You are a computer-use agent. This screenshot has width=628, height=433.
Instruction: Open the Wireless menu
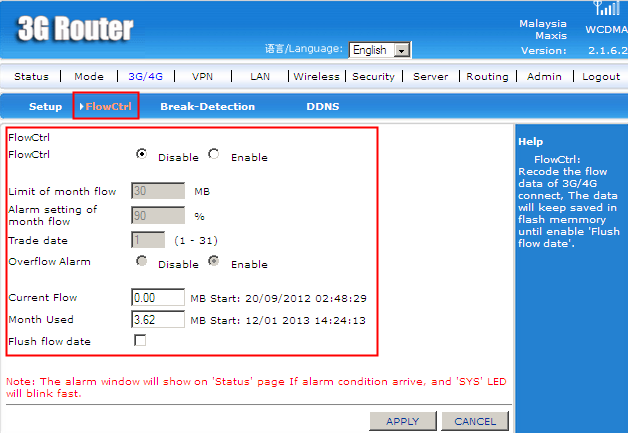click(316, 76)
